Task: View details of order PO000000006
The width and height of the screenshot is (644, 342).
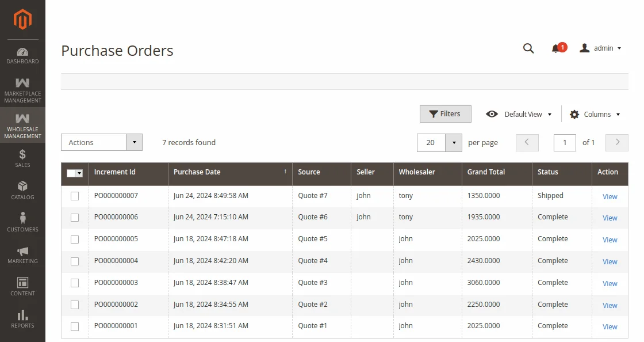Action: tap(609, 218)
